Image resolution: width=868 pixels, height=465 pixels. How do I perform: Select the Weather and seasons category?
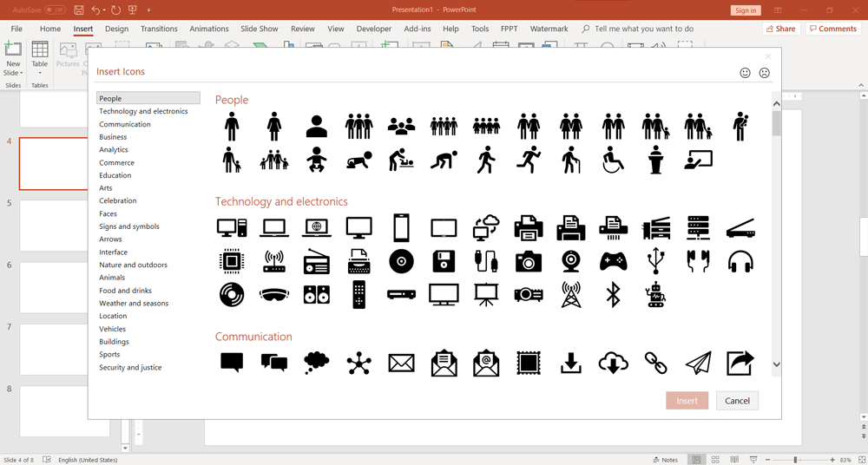point(134,304)
